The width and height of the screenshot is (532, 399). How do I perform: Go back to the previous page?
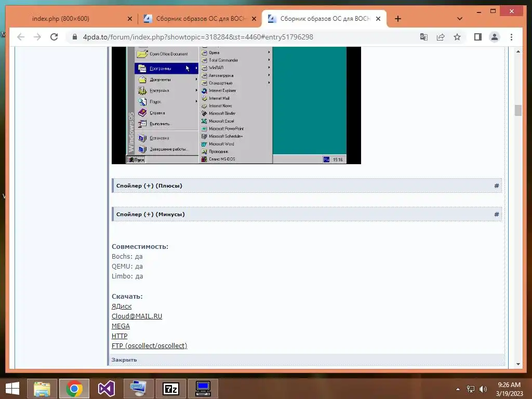tap(21, 37)
